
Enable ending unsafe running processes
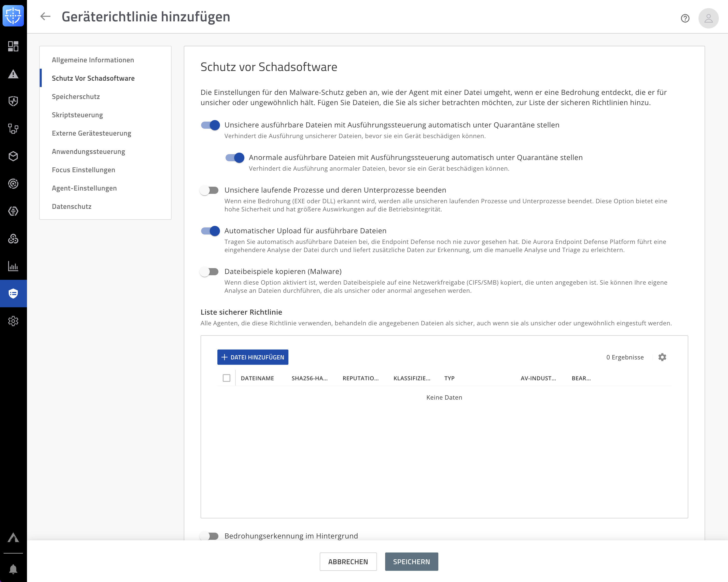[x=209, y=190]
